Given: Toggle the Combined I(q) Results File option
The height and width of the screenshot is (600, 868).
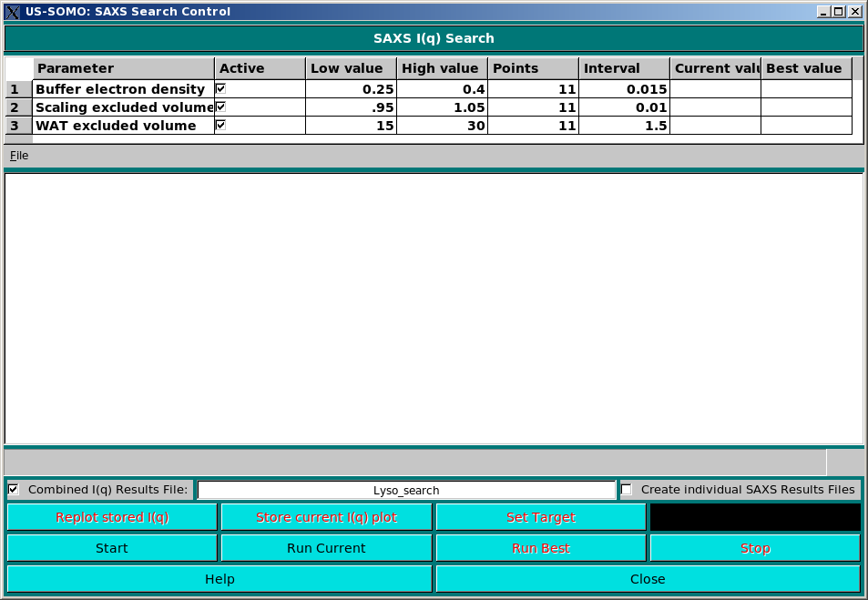Looking at the screenshot, I should 12,489.
